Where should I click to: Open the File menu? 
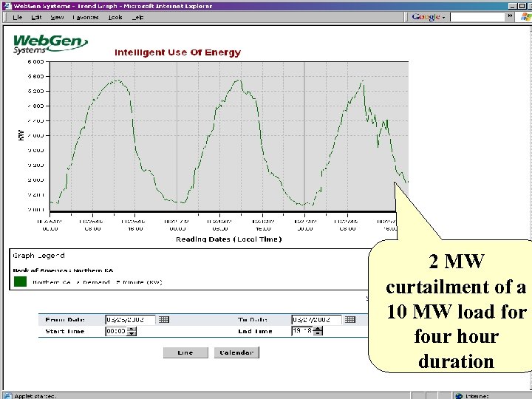point(17,17)
